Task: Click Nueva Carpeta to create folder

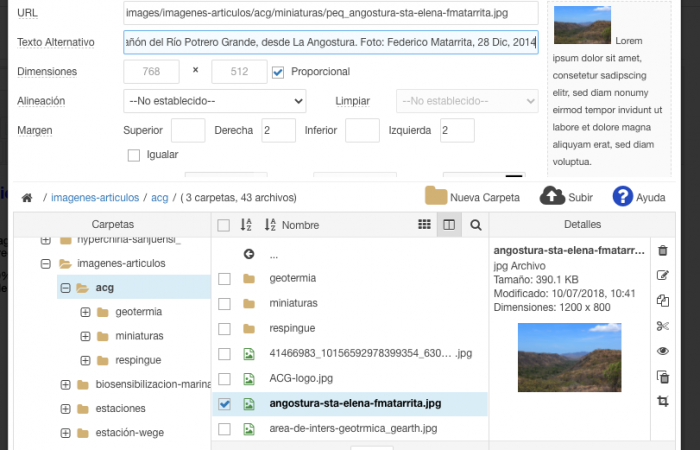Action: click(472, 197)
